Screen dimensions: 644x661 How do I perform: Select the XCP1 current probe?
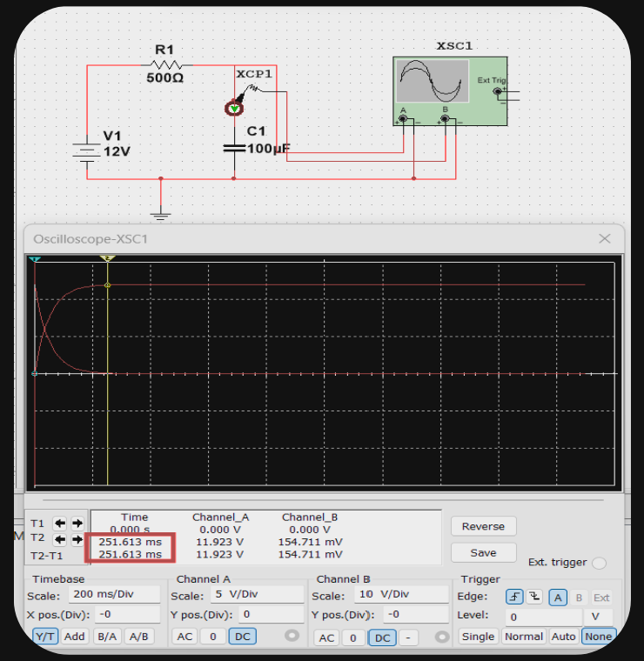(x=234, y=108)
